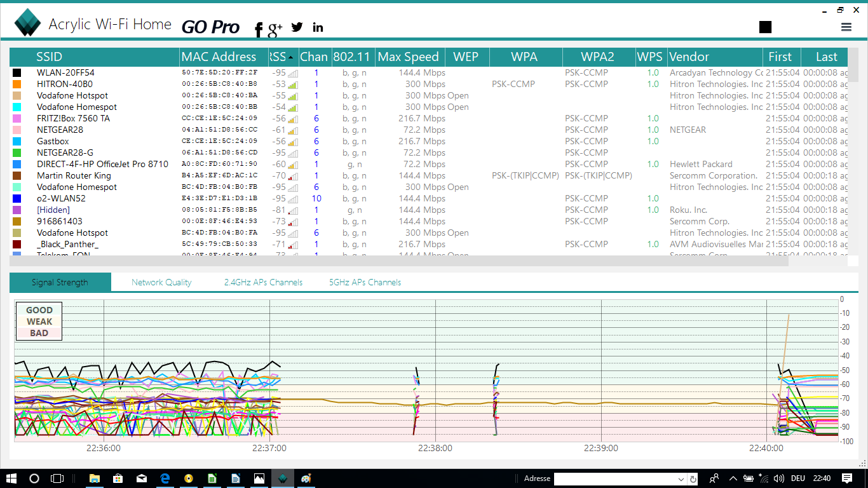
Task: Select the DIRECT-4F-HP OfficeJet Pro 8710 row
Action: click(428, 165)
